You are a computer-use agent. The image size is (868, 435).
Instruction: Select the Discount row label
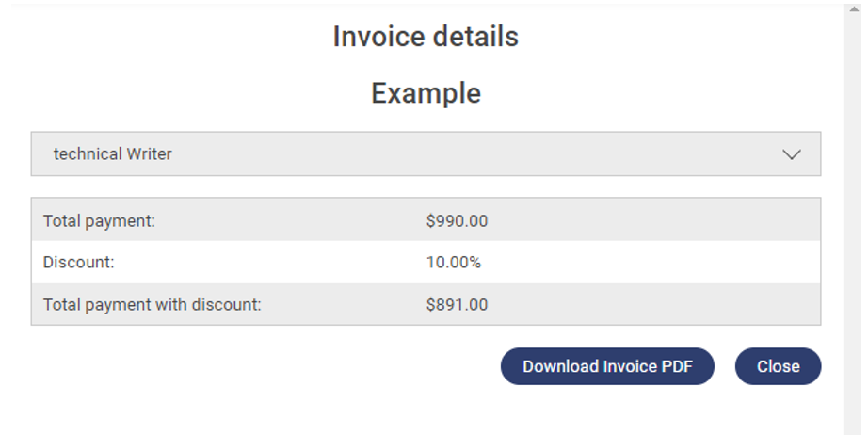click(78, 263)
